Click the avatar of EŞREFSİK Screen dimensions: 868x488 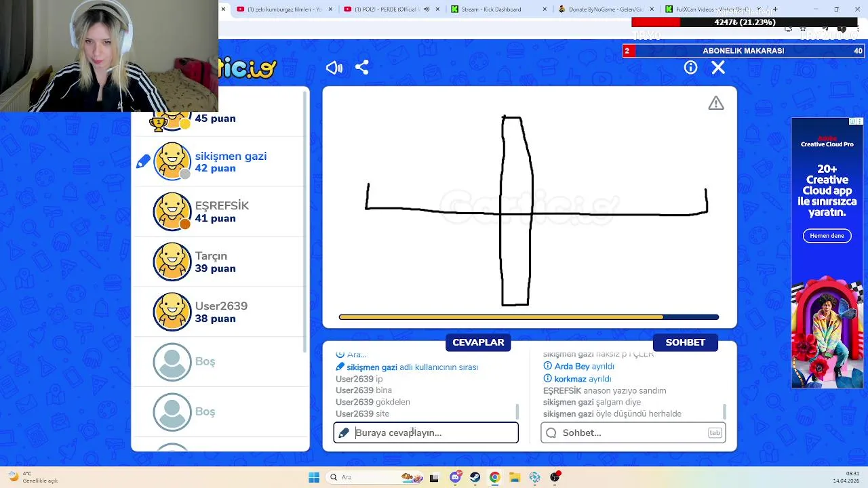click(x=172, y=211)
